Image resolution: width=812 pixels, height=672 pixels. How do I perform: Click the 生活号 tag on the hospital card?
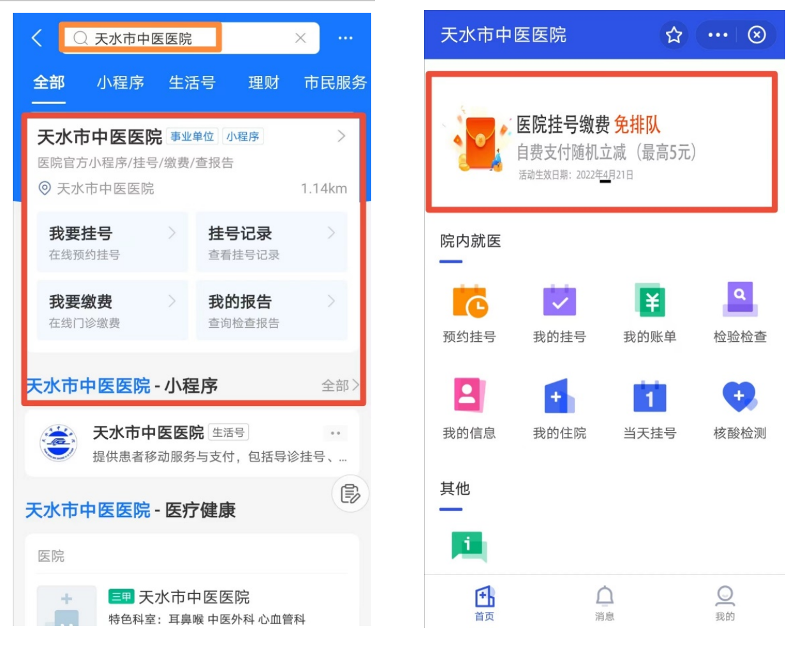[x=228, y=432]
